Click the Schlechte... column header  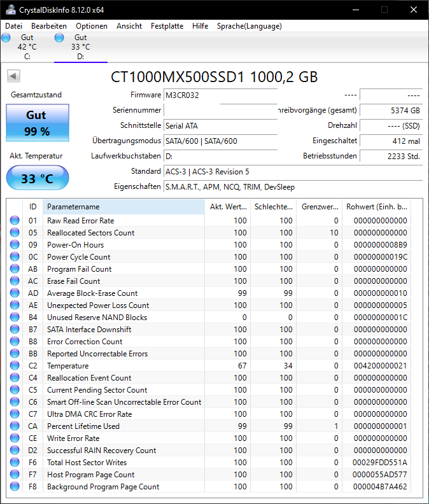point(274,207)
